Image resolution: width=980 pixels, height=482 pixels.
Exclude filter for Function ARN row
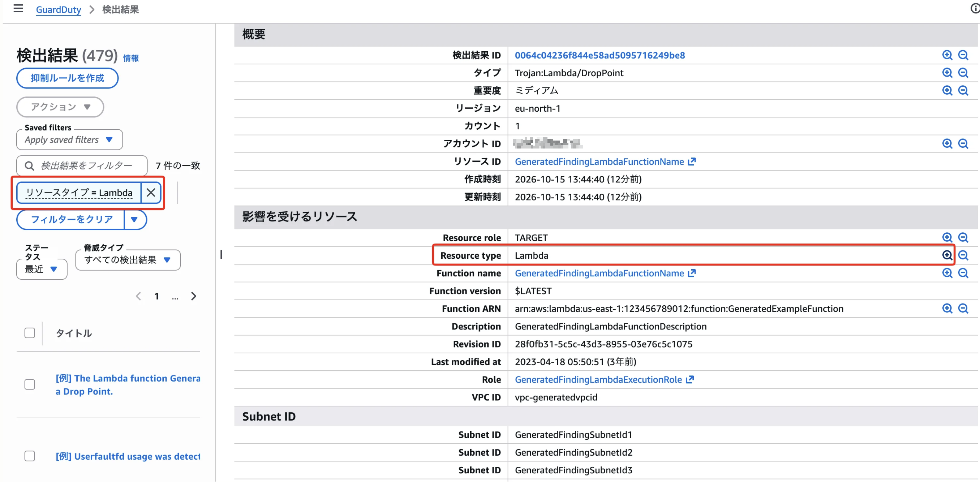pos(963,309)
